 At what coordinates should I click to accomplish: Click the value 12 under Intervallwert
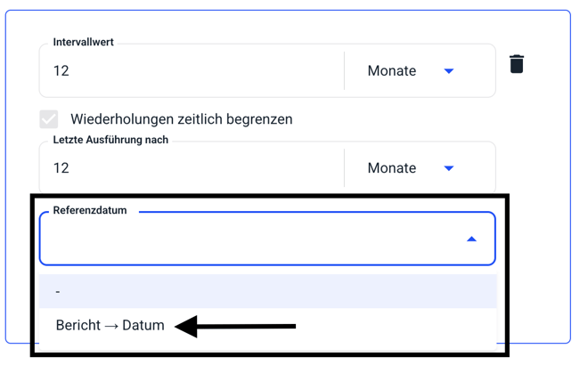tap(61, 71)
